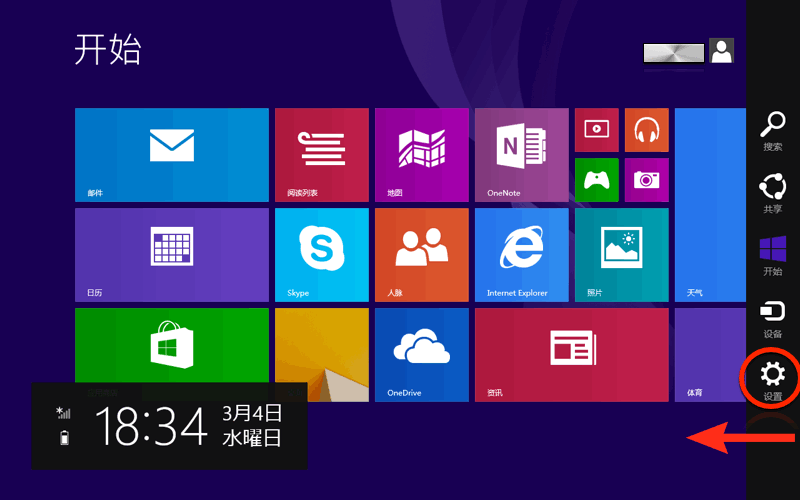Launch the Skype tile

pyautogui.click(x=321, y=254)
